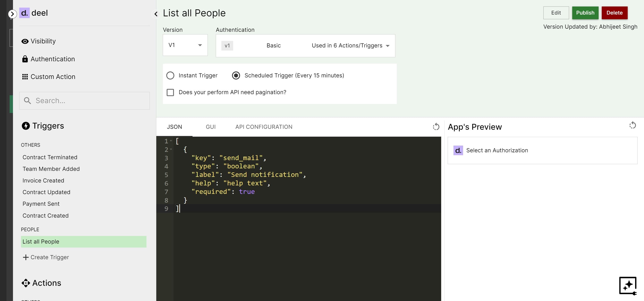
Task: Fold JSON line 2 object arrow
Action: pyautogui.click(x=171, y=150)
